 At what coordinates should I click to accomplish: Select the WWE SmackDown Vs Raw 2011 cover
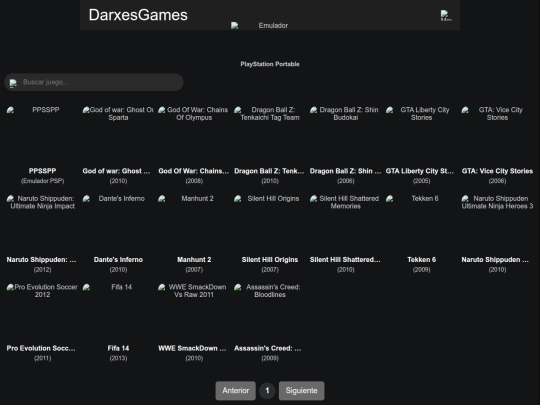coord(194,312)
